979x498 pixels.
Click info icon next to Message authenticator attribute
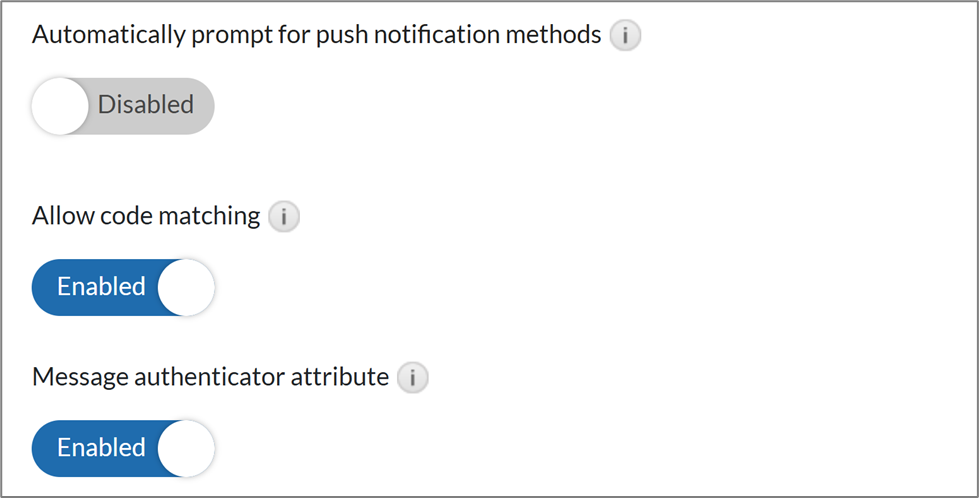tap(412, 378)
